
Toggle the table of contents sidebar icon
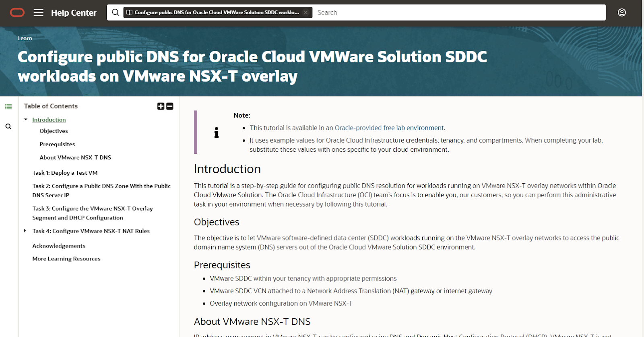point(8,107)
